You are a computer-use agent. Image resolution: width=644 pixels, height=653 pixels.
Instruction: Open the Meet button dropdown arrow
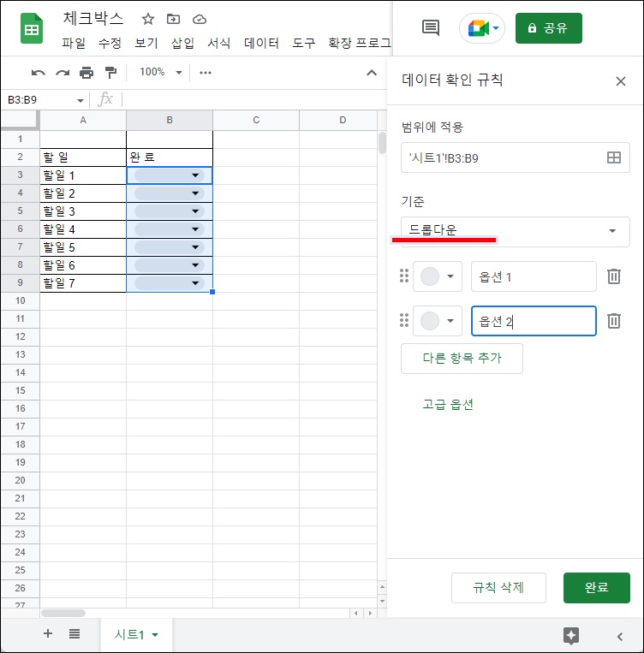(496, 28)
